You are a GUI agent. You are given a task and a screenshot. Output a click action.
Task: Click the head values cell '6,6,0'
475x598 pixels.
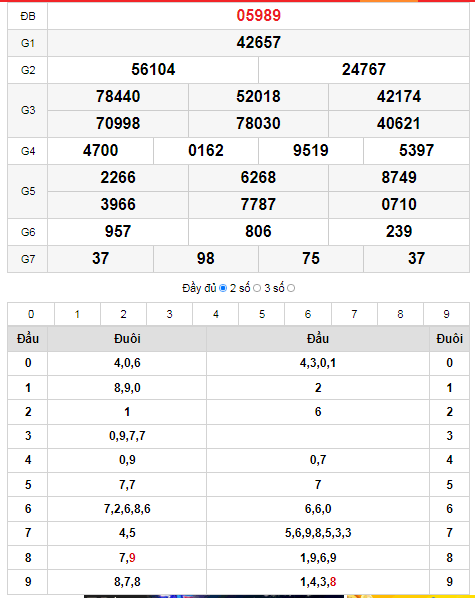318,509
